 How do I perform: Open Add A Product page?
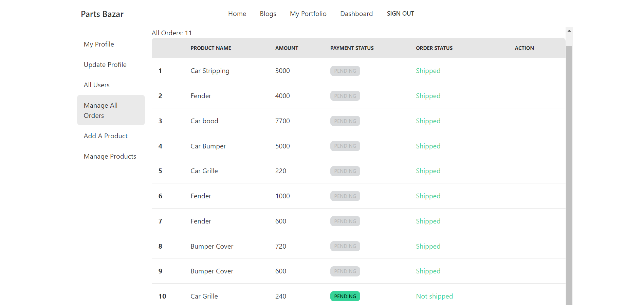click(106, 136)
